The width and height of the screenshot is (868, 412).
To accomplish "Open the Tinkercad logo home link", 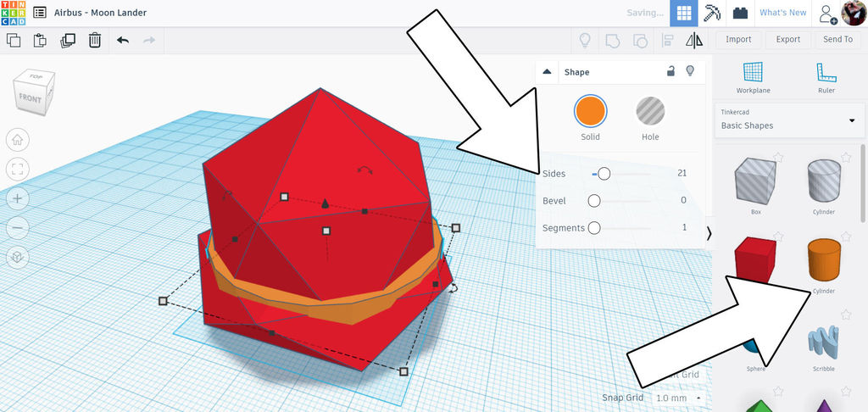I will (13, 13).
